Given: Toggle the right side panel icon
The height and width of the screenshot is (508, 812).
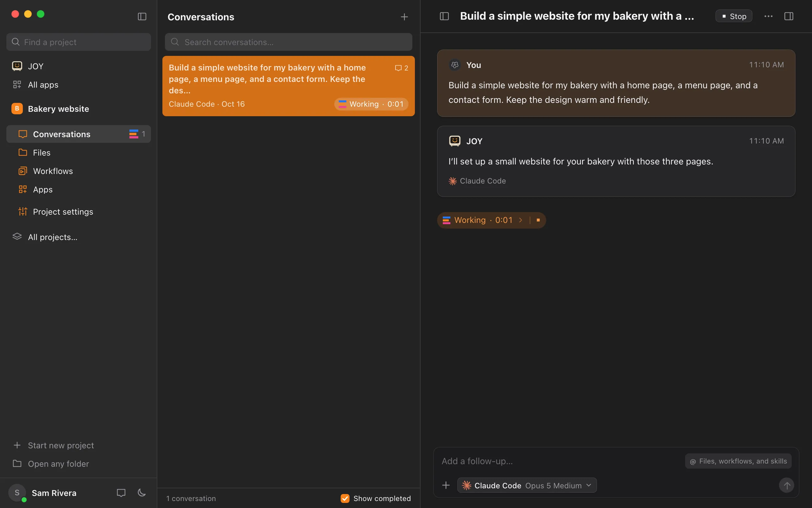Looking at the screenshot, I should coord(789,16).
